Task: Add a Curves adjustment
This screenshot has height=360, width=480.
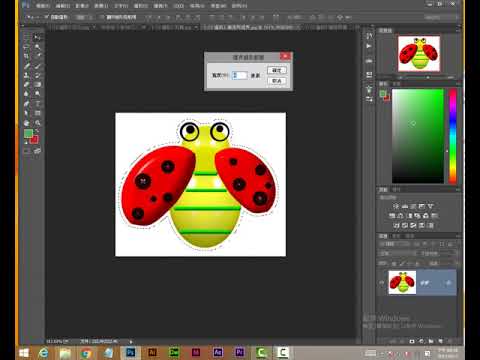Action: point(413,207)
